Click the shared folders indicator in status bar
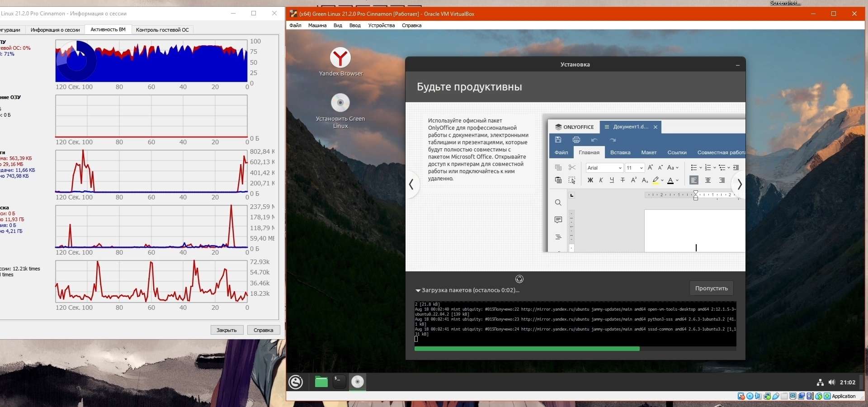868x407 pixels. tap(784, 396)
